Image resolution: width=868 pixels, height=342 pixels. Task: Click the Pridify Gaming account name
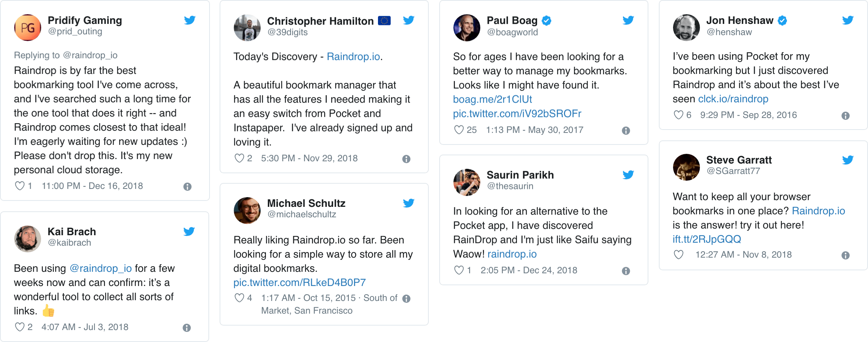[85, 20]
